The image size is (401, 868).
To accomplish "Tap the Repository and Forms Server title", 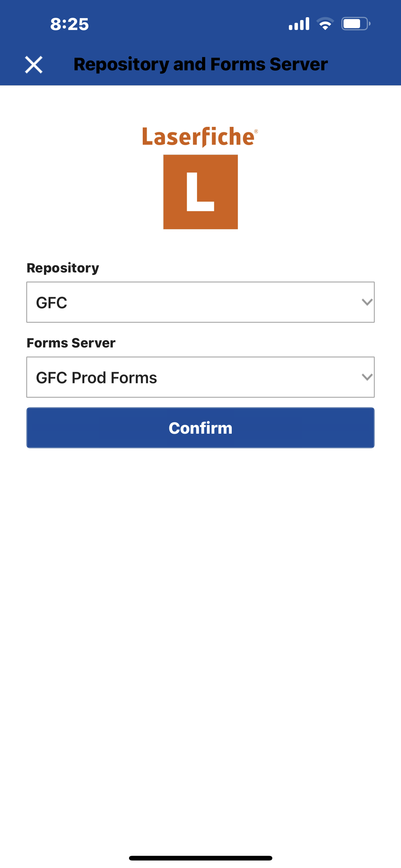I will (200, 64).
